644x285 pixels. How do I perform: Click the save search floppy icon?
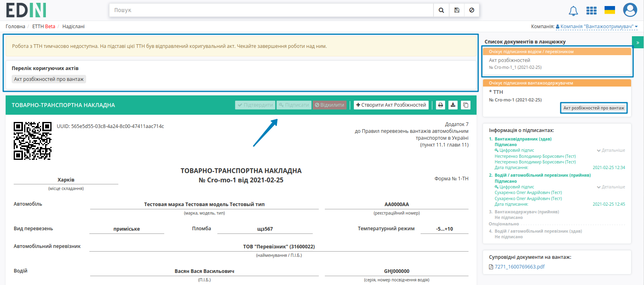456,10
